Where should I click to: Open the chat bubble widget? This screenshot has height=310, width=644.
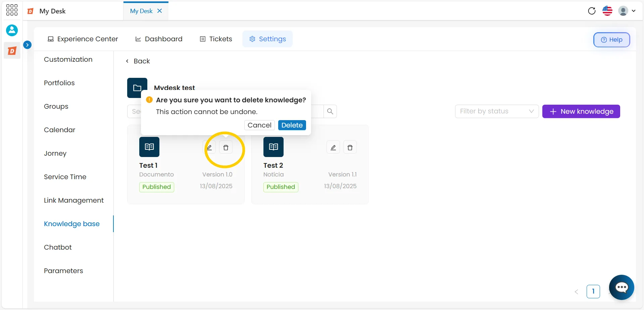coord(622,287)
